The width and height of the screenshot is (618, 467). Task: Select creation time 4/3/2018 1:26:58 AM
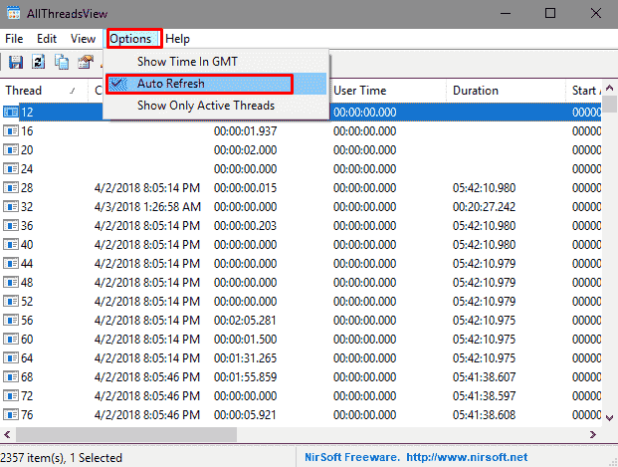point(147,207)
